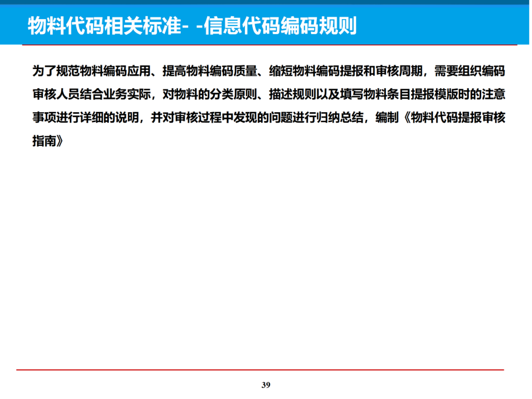Click the line starting 审核人员结合业务实际
The image size is (532, 399).
[269, 94]
